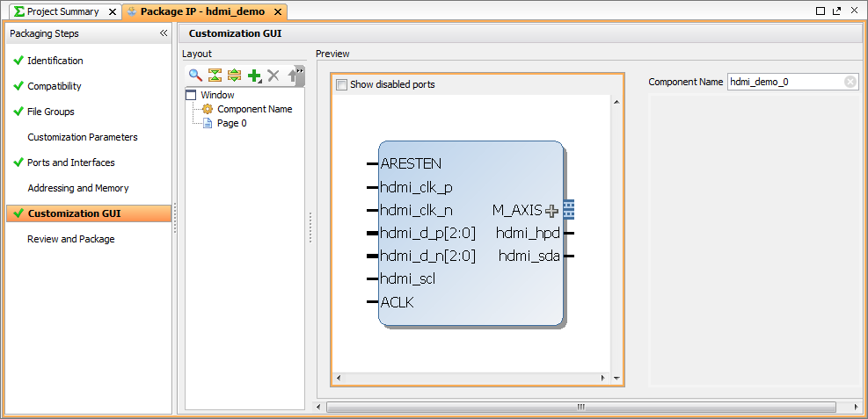Click the ACLK port label
The width and height of the screenshot is (868, 419).
[x=398, y=302]
